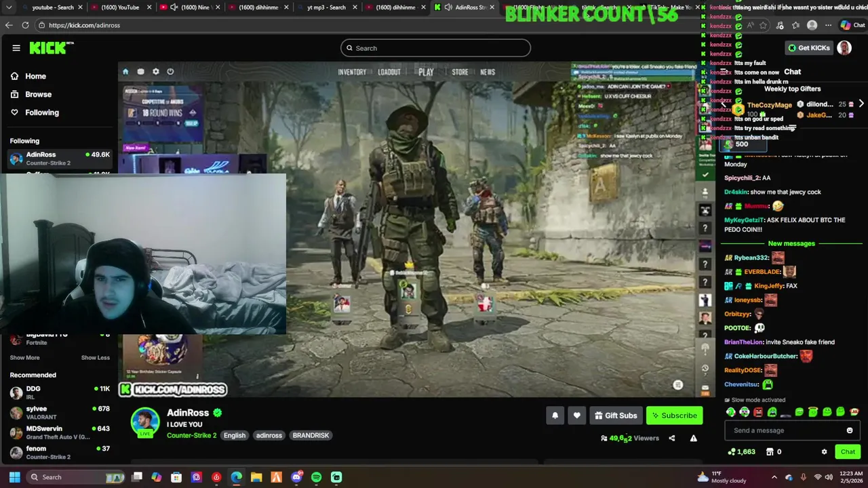
Task: Click the viewers count icon
Action: click(x=604, y=439)
